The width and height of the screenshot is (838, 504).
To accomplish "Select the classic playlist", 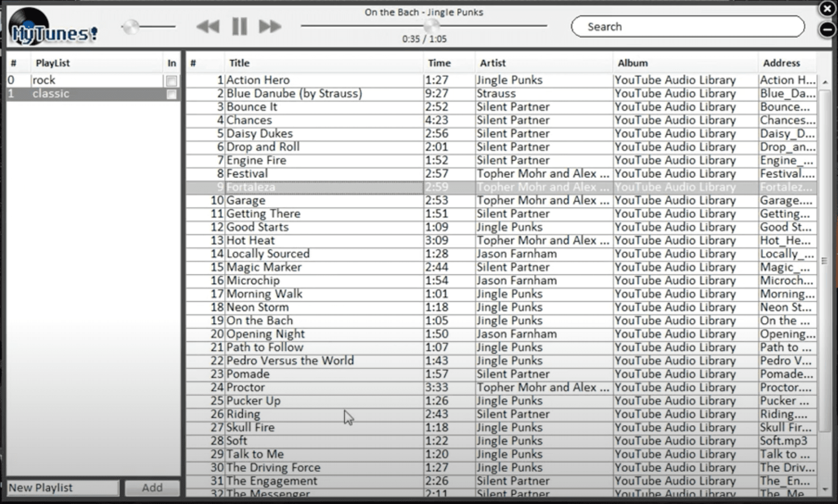I will (78, 94).
